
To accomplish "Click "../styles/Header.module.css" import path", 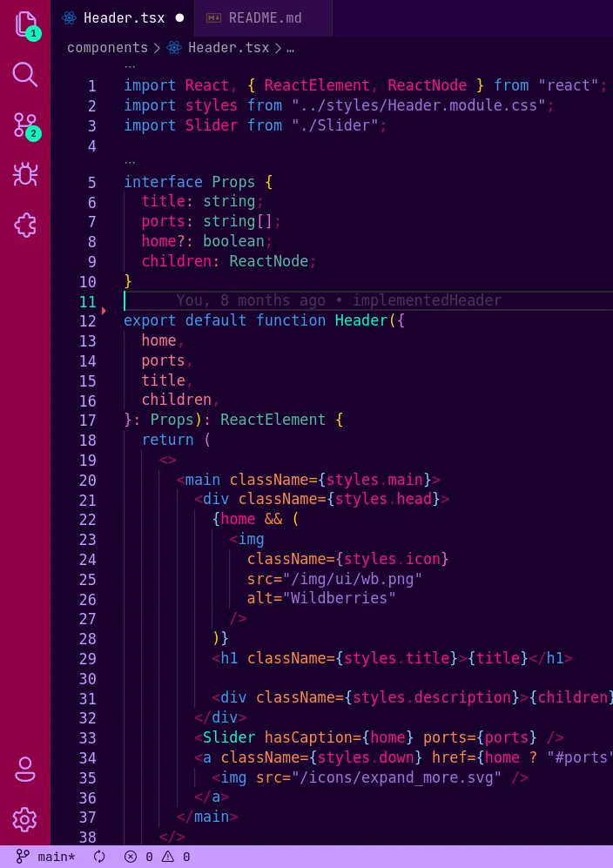I will [x=419, y=105].
